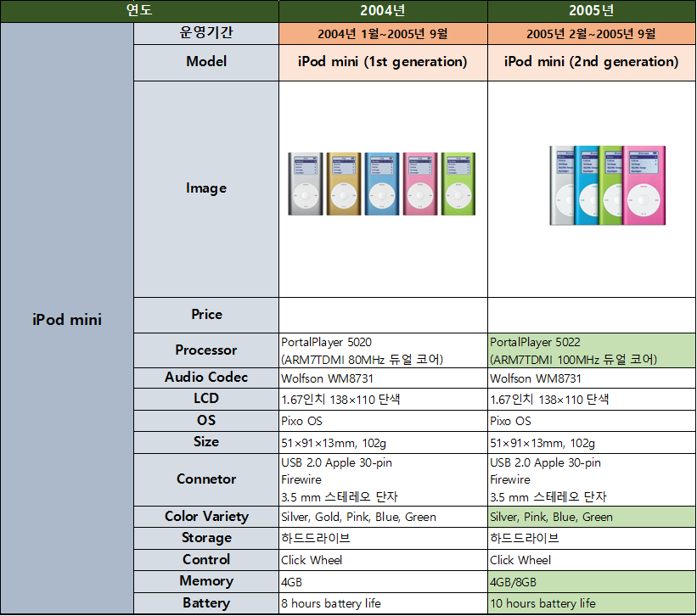
Task: Select the 'Audio Codec' row label
Action: point(206,378)
